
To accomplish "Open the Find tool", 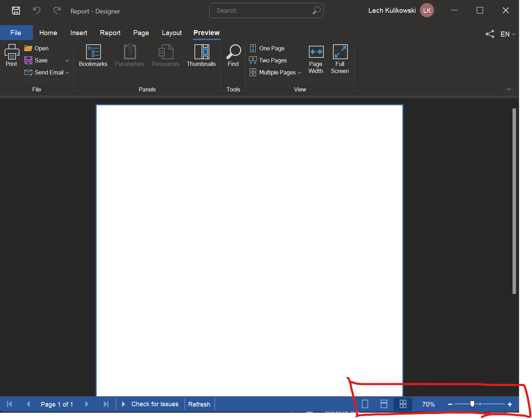I will click(233, 56).
